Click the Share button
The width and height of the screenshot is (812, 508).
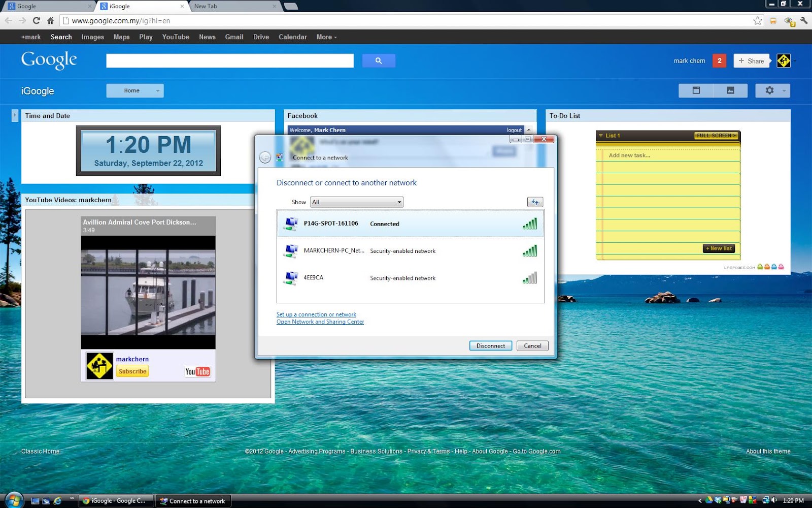pyautogui.click(x=752, y=60)
